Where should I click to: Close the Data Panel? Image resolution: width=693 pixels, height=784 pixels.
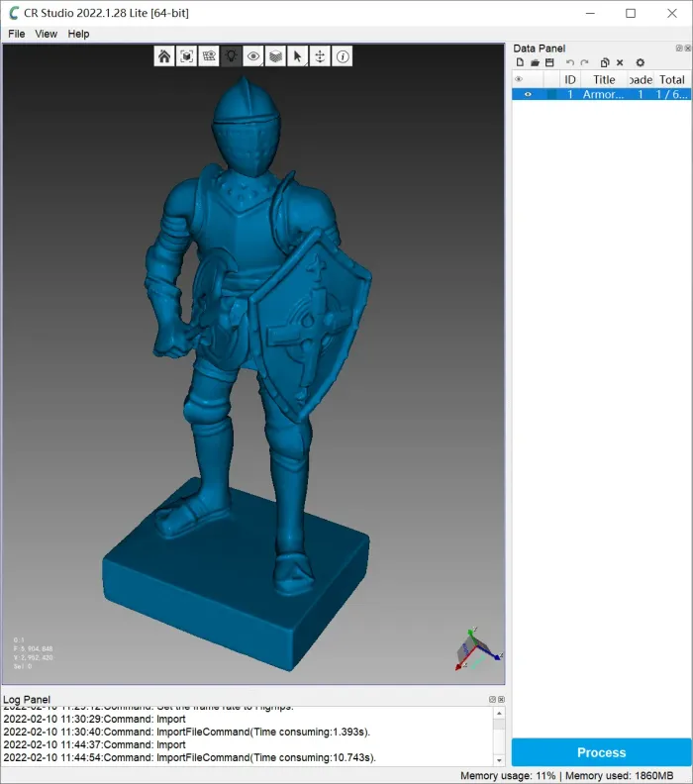tap(687, 48)
